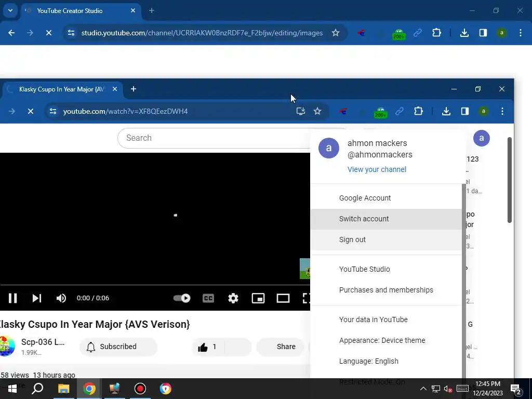This screenshot has height=399, width=532.
Task: Pause the video with the pause button
Action: click(x=13, y=298)
